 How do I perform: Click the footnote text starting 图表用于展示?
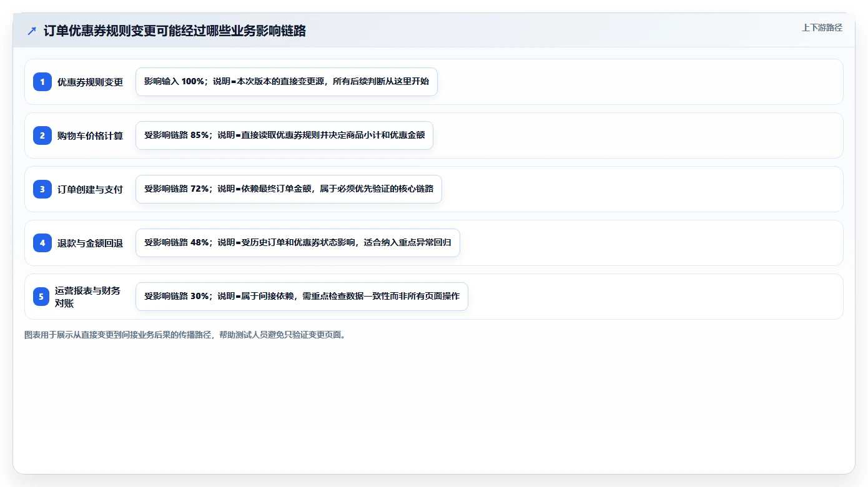[x=185, y=335]
